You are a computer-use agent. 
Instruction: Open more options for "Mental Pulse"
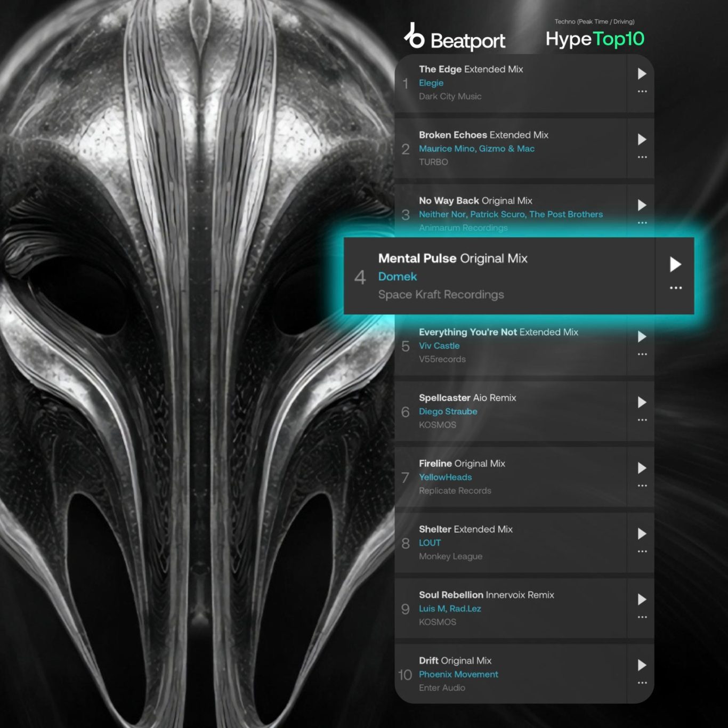(x=675, y=288)
